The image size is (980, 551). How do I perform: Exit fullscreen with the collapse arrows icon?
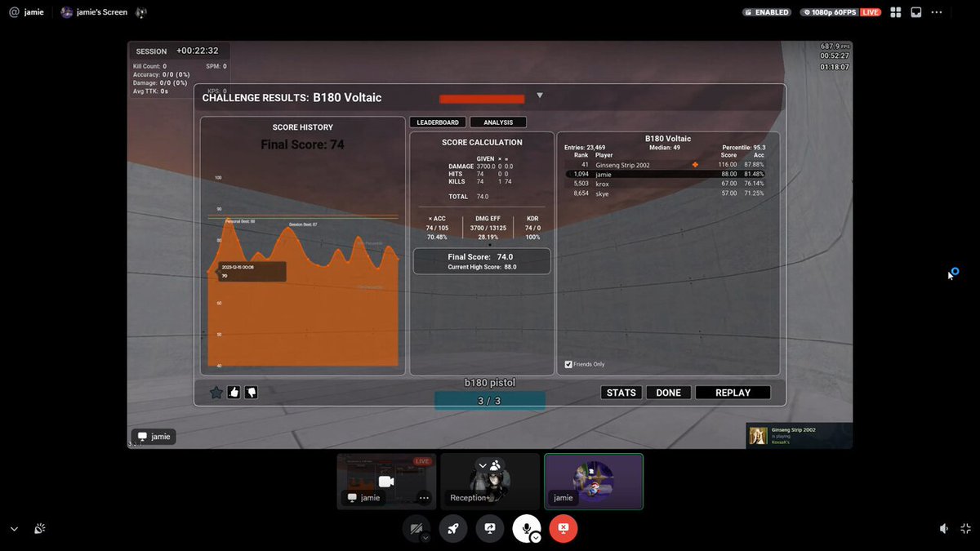tap(966, 529)
